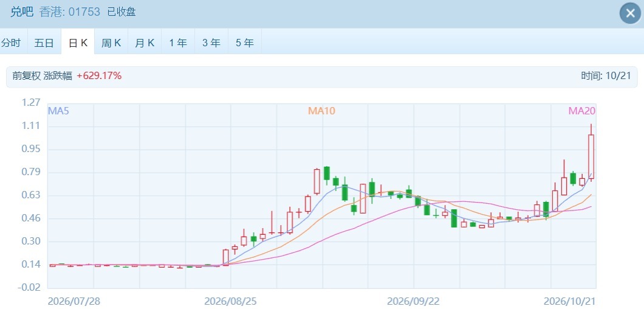Click the 0.14 price axis label
The image size is (644, 309).
pyautogui.click(x=31, y=264)
